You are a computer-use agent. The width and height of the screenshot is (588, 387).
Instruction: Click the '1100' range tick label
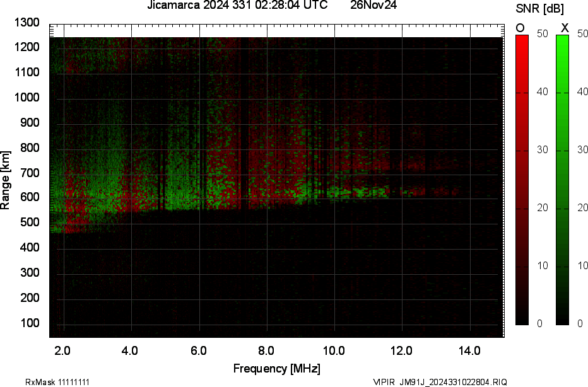pos(27,72)
